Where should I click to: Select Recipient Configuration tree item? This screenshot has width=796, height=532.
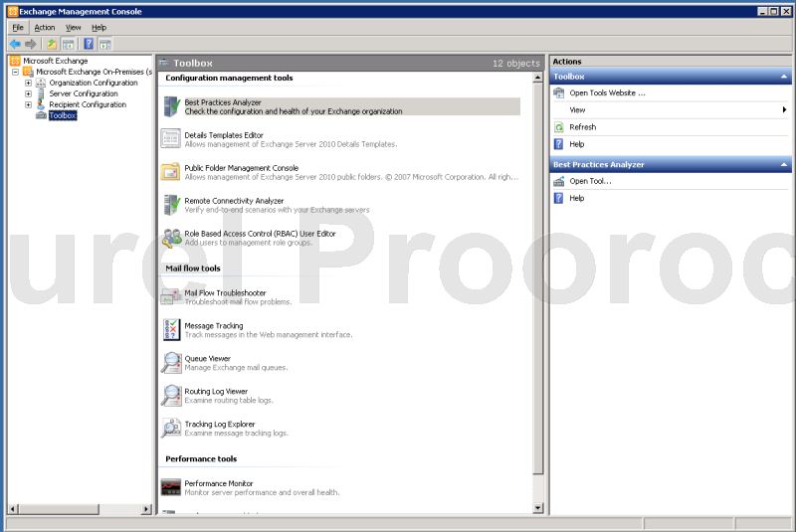click(88, 104)
